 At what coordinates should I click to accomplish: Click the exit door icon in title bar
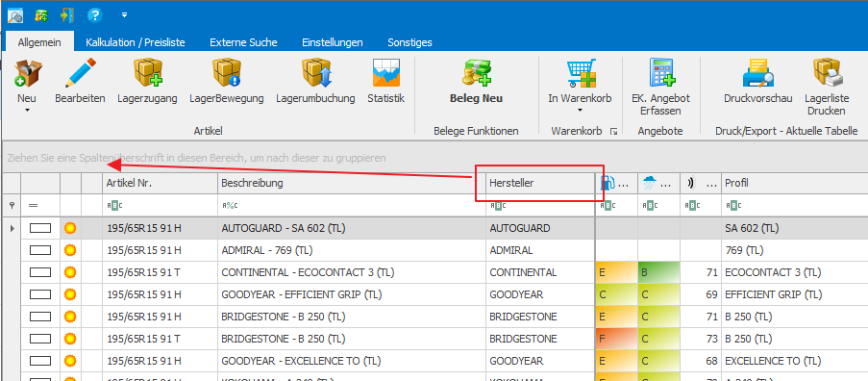pyautogui.click(x=67, y=15)
